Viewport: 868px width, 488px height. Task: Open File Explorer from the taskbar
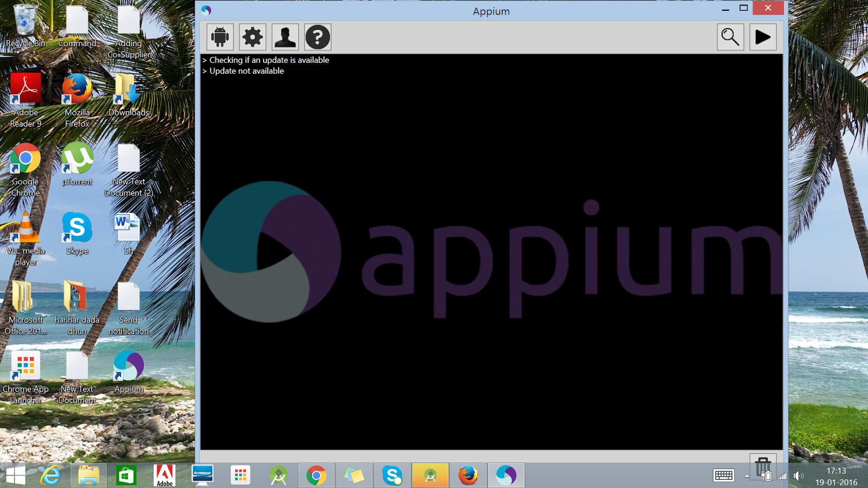click(x=88, y=476)
